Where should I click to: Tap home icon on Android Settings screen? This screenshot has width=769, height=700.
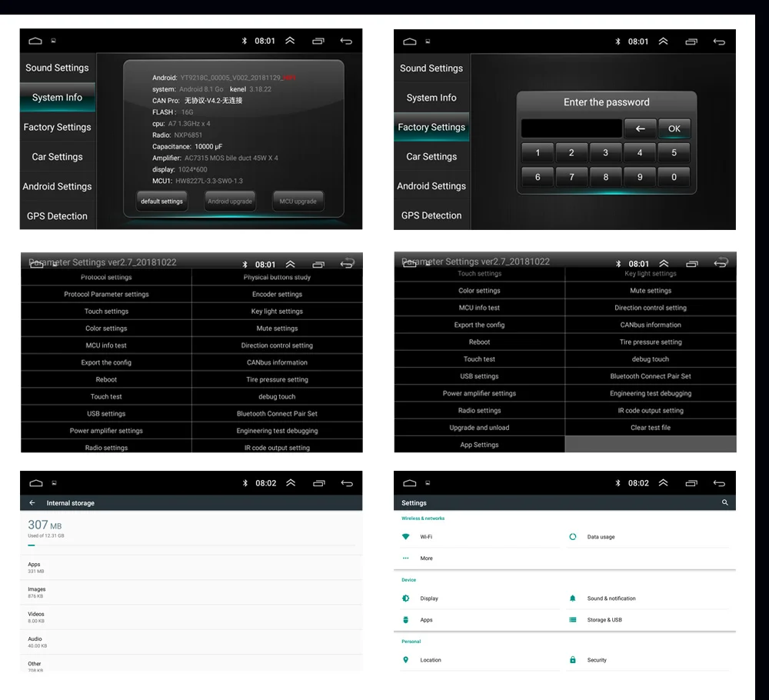pos(410,483)
